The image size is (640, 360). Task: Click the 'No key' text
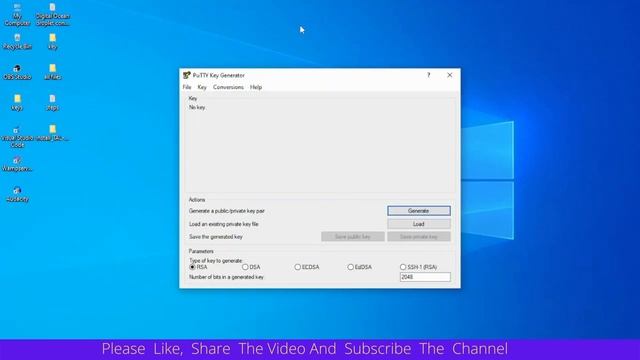tap(197, 107)
